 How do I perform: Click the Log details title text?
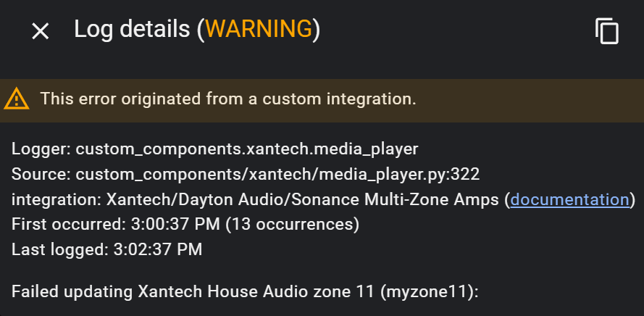pyautogui.click(x=135, y=29)
